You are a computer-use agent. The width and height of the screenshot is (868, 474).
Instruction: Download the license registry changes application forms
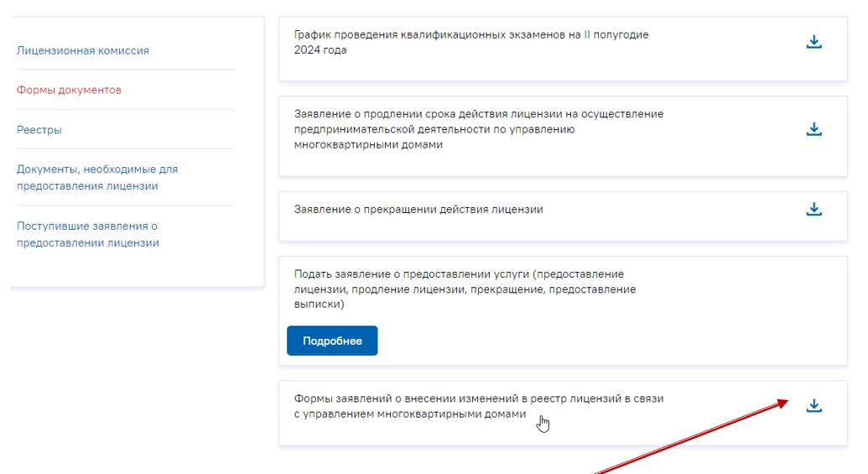pyautogui.click(x=813, y=406)
